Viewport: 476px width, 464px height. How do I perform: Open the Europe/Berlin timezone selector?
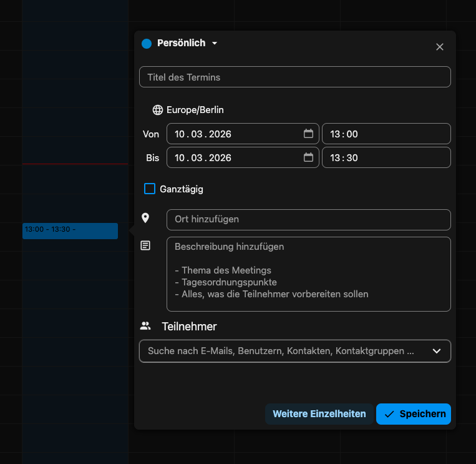pyautogui.click(x=195, y=110)
